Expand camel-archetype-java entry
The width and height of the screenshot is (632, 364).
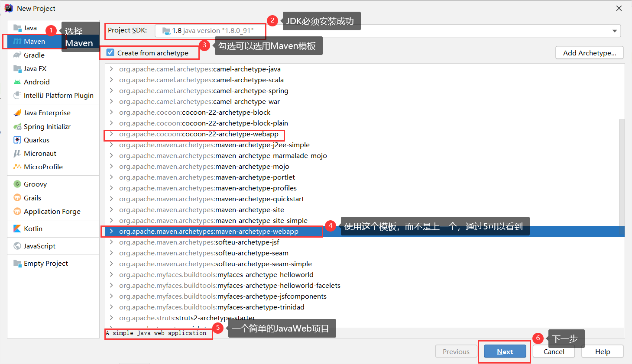(111, 69)
